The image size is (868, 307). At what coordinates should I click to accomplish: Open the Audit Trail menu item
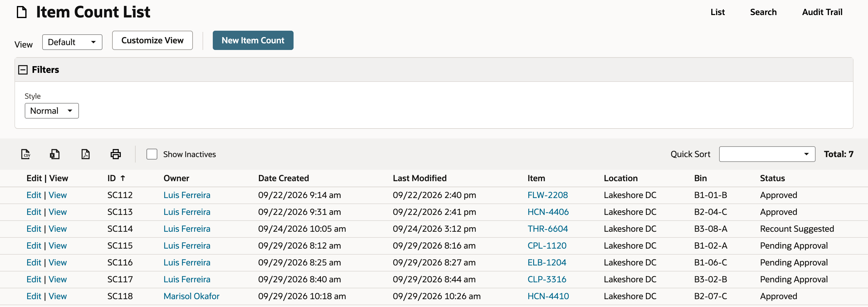point(822,12)
